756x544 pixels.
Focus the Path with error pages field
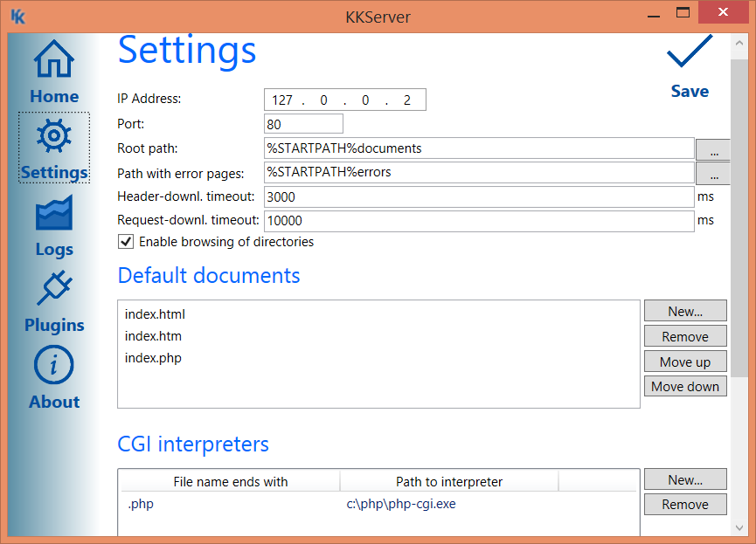479,172
